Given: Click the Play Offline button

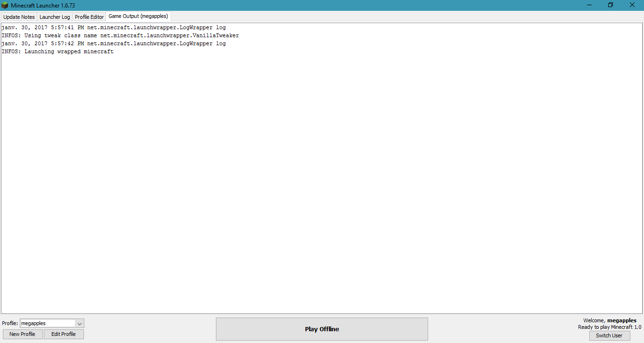Looking at the screenshot, I should tap(322, 329).
